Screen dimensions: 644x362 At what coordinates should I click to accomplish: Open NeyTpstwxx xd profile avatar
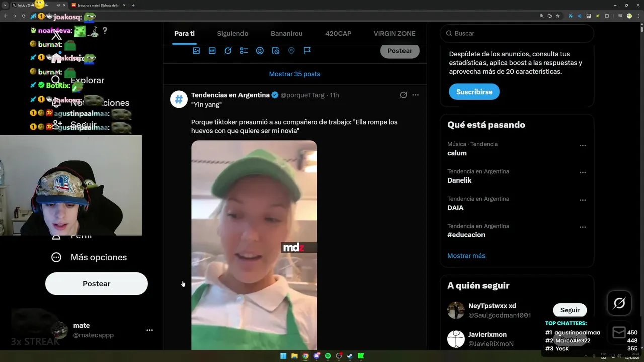coord(456,310)
